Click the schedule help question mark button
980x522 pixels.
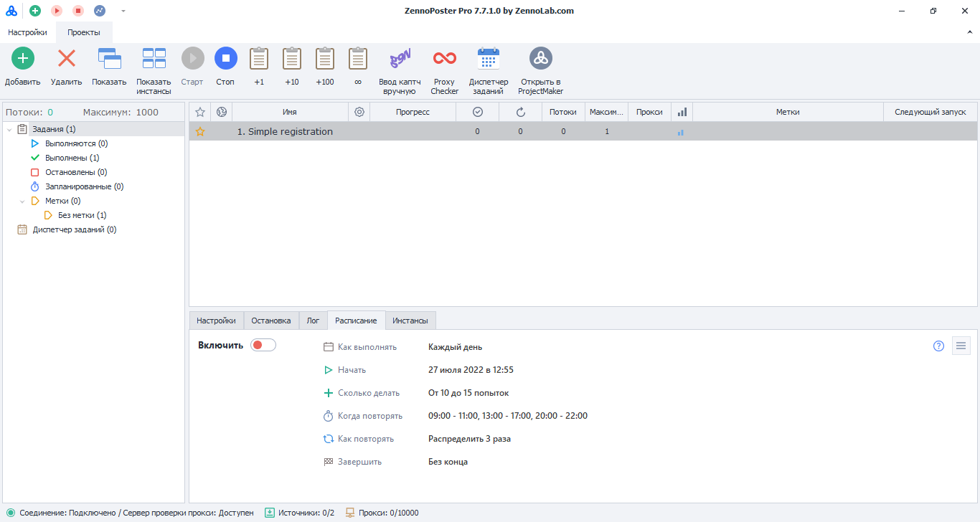pos(938,346)
